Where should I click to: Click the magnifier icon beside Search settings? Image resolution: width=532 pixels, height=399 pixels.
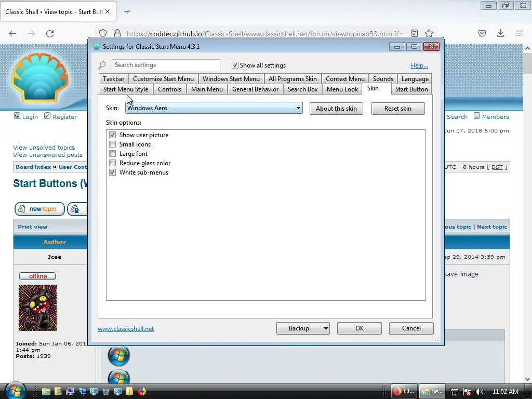[102, 65]
